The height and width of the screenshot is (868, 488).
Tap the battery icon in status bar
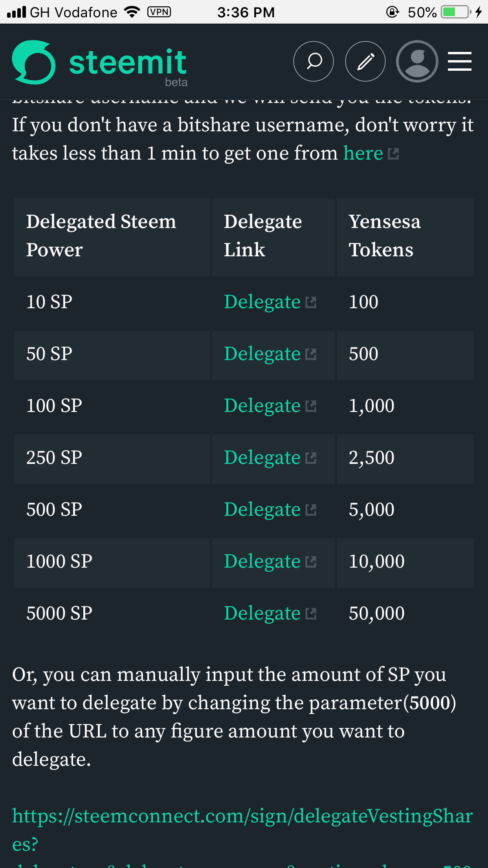pyautogui.click(x=456, y=12)
